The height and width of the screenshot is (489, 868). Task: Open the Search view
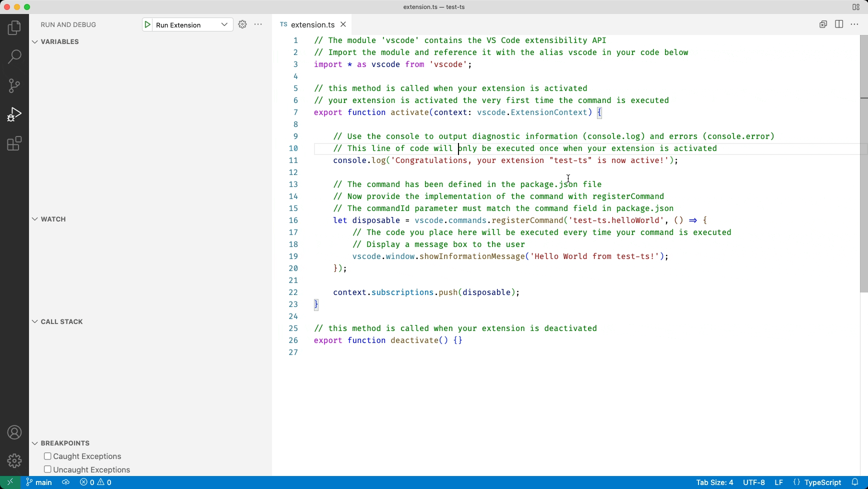(x=14, y=56)
